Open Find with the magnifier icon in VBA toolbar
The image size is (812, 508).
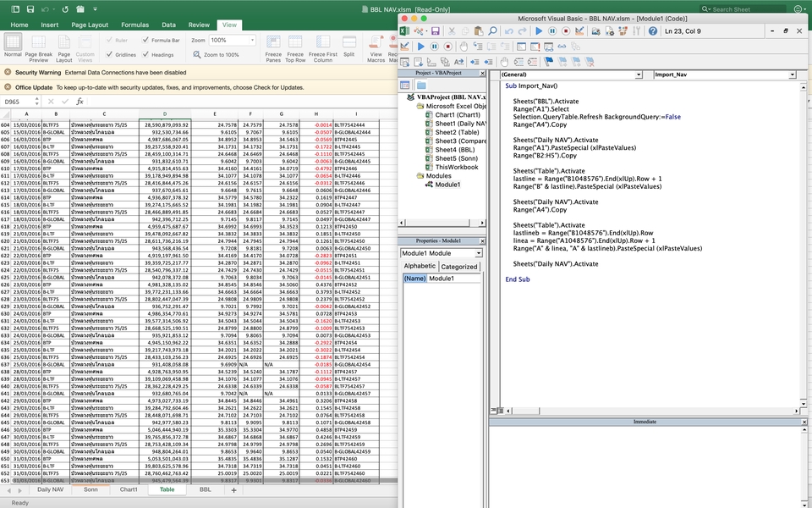(492, 31)
